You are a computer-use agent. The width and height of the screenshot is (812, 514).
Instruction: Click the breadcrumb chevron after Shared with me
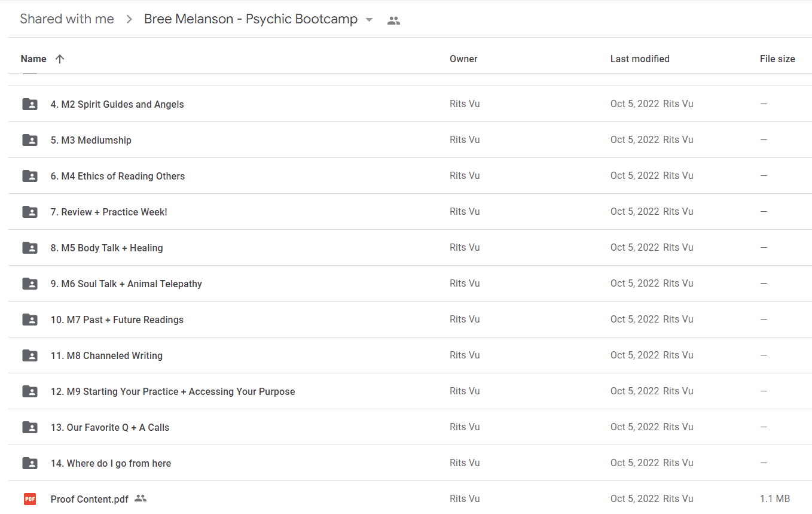[129, 19]
